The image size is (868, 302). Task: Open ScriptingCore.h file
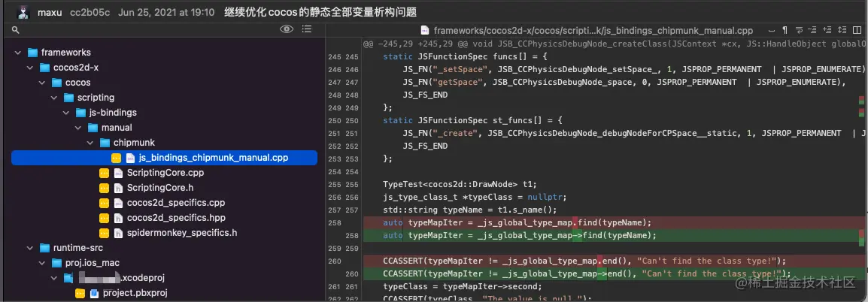tap(160, 188)
